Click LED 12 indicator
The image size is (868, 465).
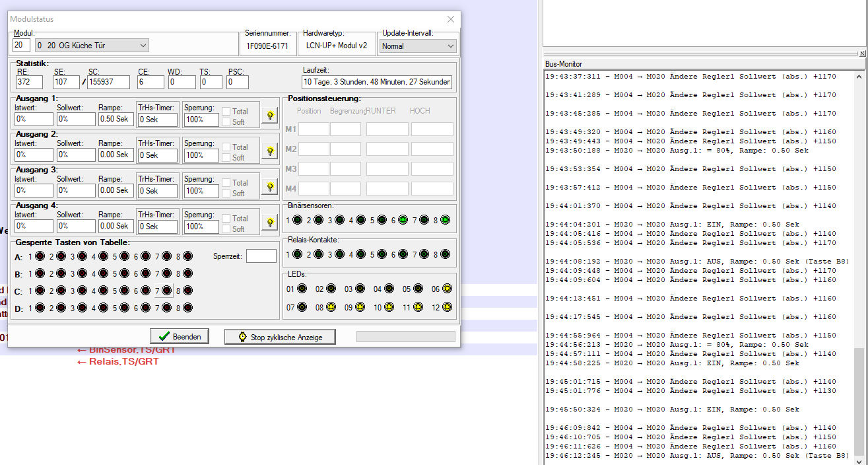447,307
